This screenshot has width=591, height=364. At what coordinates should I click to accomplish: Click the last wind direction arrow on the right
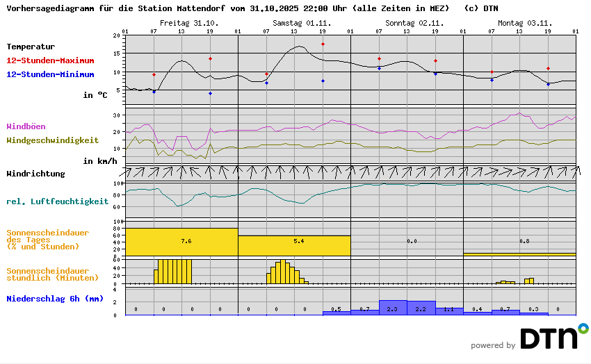575,171
